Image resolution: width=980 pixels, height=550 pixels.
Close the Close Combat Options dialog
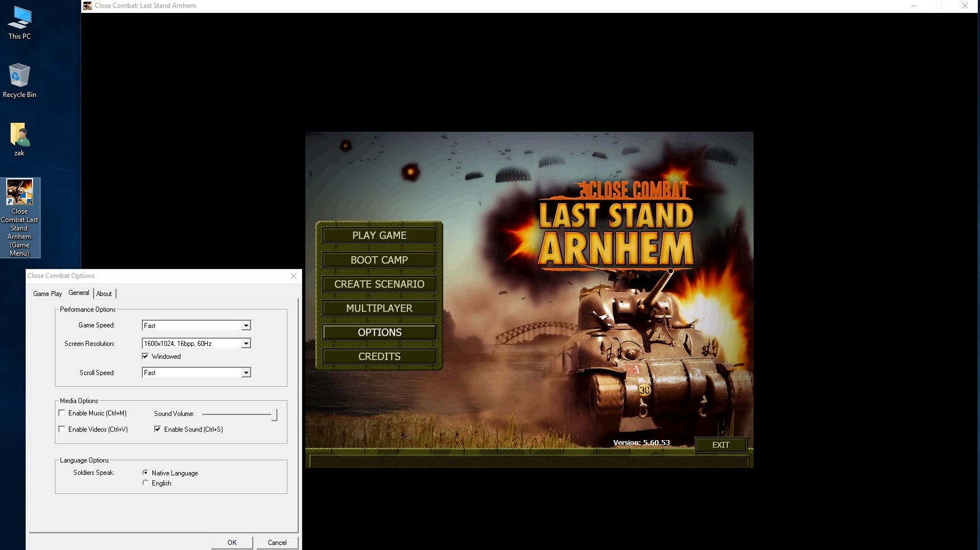[x=294, y=276]
